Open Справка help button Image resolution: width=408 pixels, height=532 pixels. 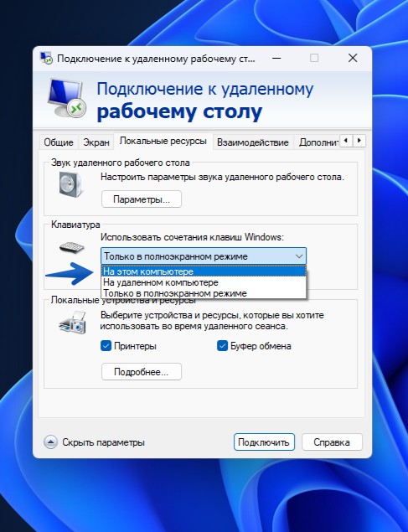tap(332, 442)
